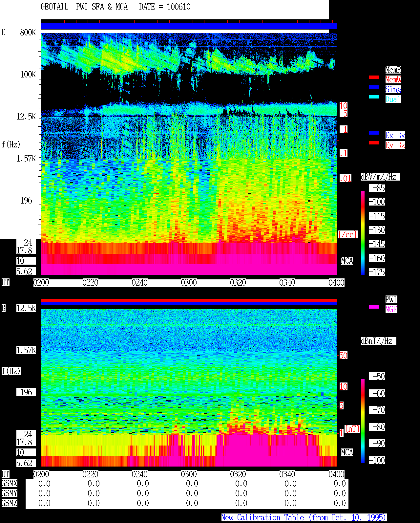
Task: Click the magenta MGF legend swatch
Action: (x=374, y=307)
